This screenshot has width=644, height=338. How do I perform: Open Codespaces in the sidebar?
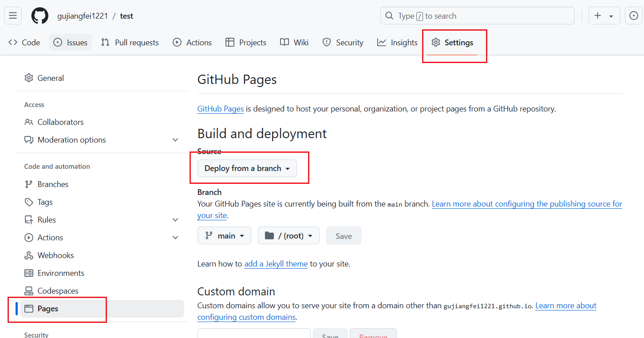58,291
